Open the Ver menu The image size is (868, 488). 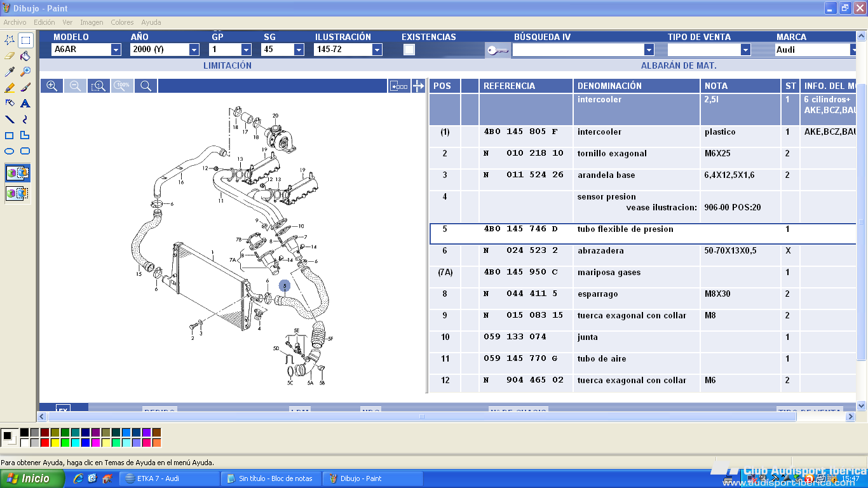(x=67, y=22)
